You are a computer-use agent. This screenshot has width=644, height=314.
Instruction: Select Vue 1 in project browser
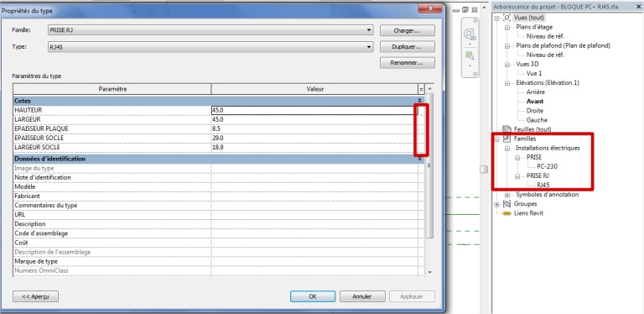(534, 74)
